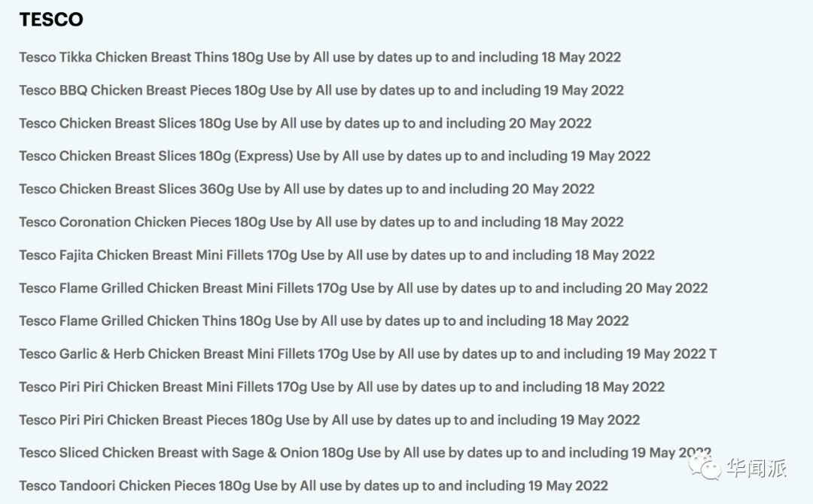The height and width of the screenshot is (504, 813).
Task: Click the WeChat logo watermark icon
Action: [x=705, y=466]
